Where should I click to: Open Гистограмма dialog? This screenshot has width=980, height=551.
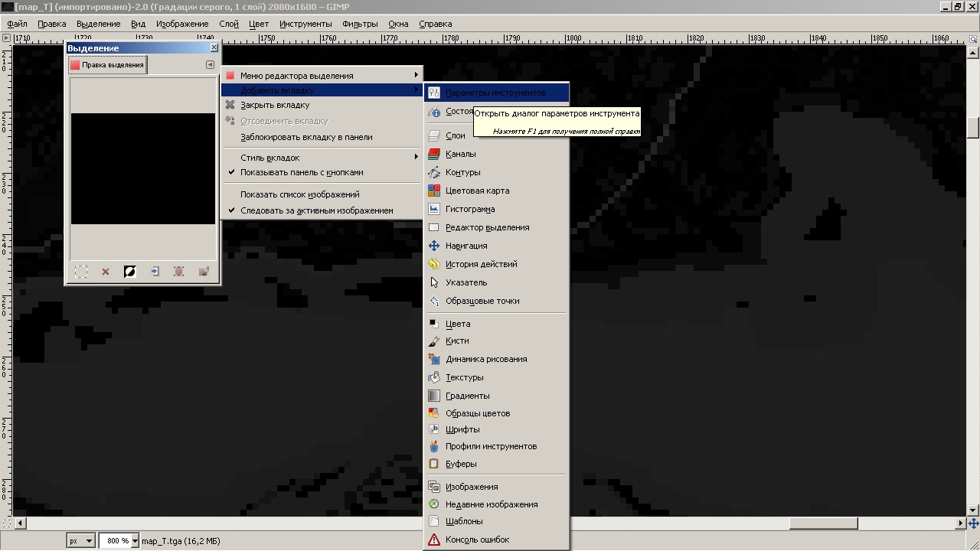(497, 209)
